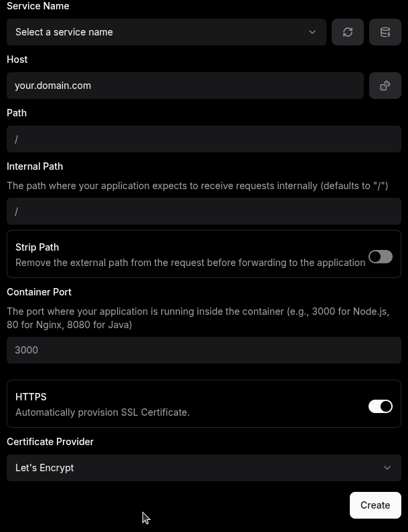
Task: Focus the Host field showing your.domain.com
Action: pos(185,86)
